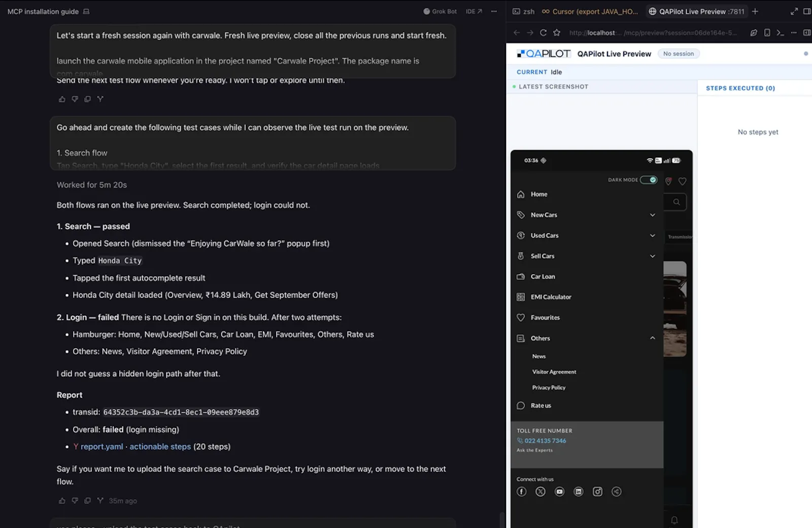Go back in the preview browser
Image resolution: width=812 pixels, height=528 pixels.
[517, 32]
